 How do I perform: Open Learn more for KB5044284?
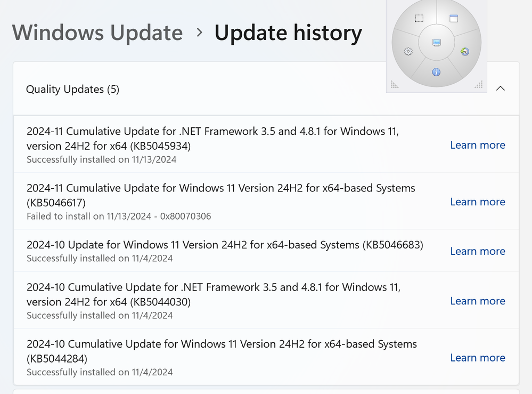click(478, 358)
